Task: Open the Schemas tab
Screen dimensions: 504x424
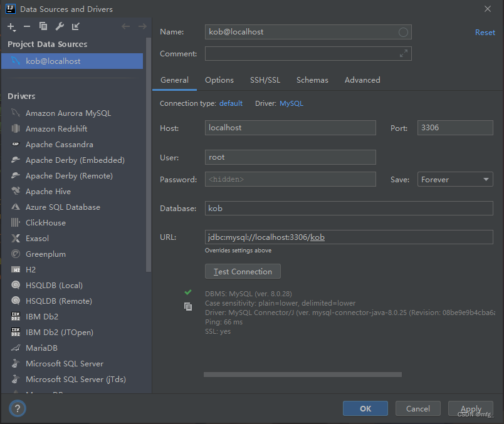Action: (312, 80)
